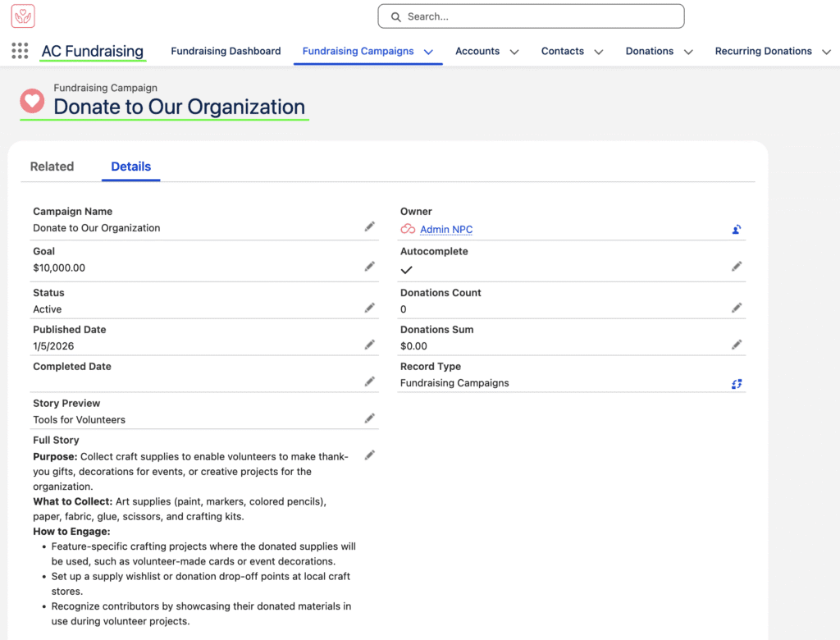Click the Status field edit pencil

click(x=370, y=308)
